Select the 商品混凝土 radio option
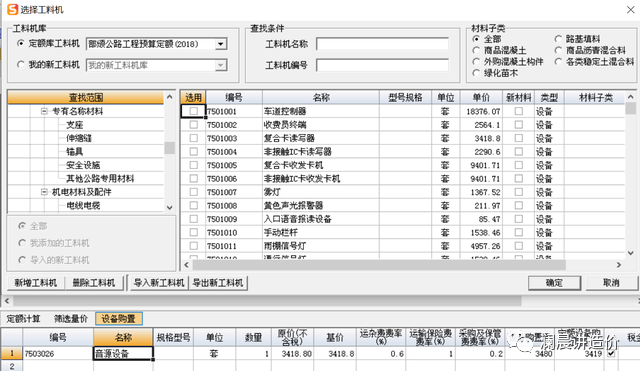640x371 pixels. point(476,50)
